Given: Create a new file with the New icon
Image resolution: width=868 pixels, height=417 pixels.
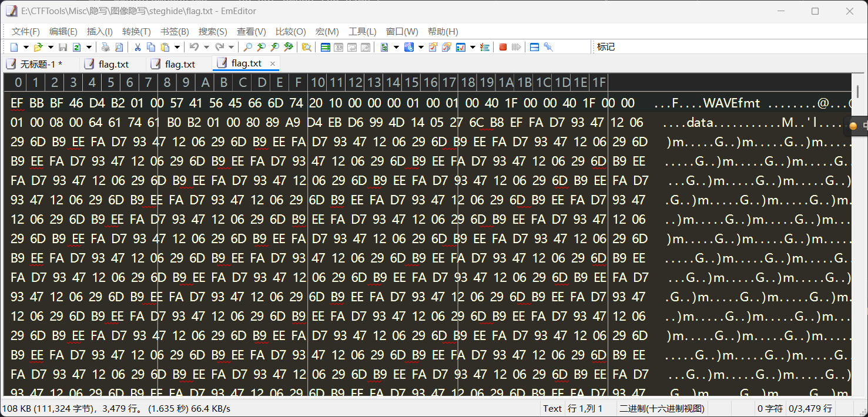Looking at the screenshot, I should [x=14, y=47].
